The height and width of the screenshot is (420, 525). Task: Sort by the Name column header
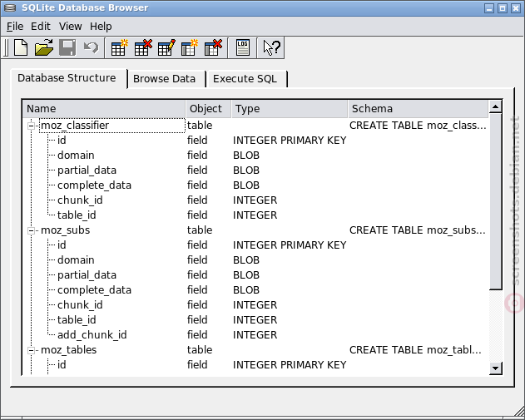(104, 109)
